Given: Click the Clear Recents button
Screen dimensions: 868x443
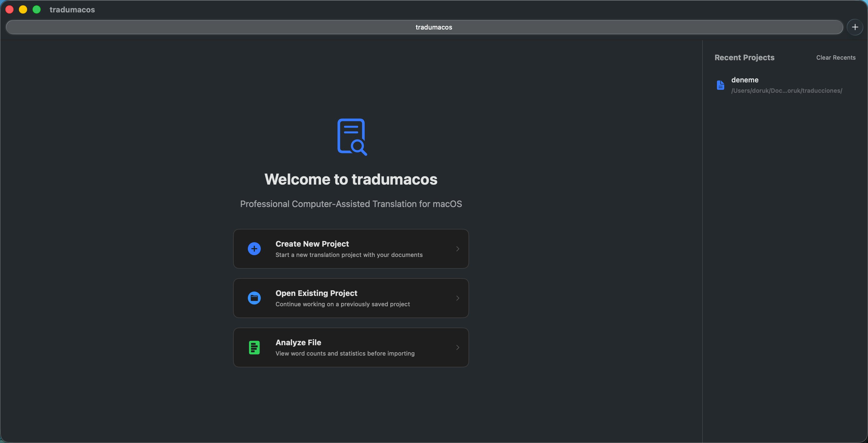Looking at the screenshot, I should tap(836, 57).
